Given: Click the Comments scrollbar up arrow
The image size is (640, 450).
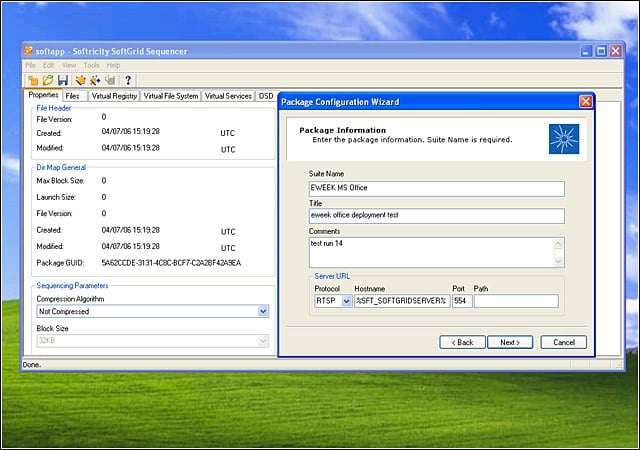Looking at the screenshot, I should [x=558, y=244].
